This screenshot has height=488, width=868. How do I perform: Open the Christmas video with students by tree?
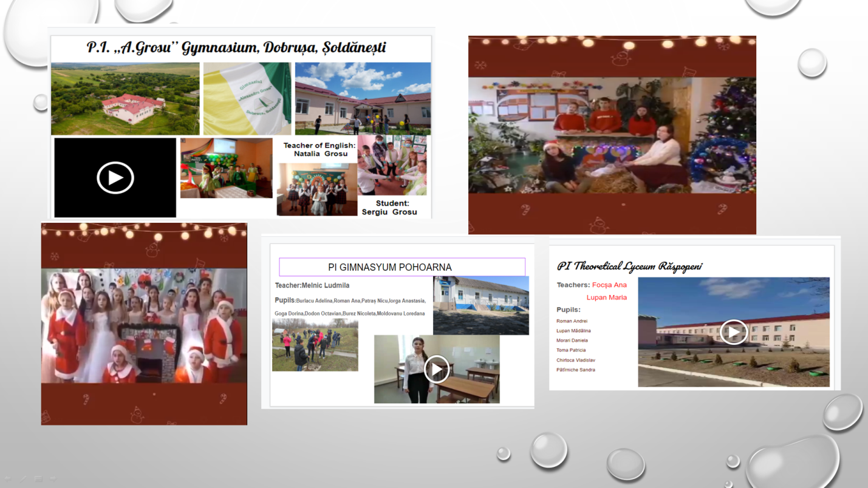click(x=612, y=135)
